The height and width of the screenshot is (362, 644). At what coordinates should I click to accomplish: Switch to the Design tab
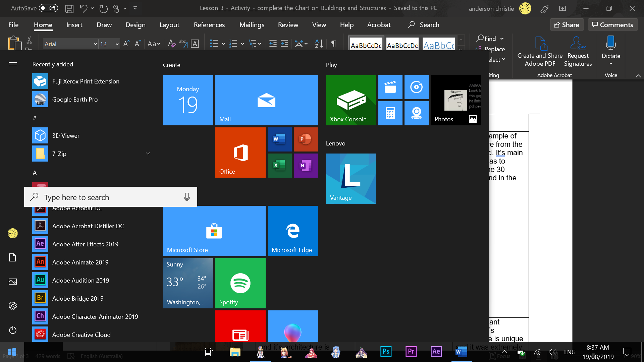(135, 25)
